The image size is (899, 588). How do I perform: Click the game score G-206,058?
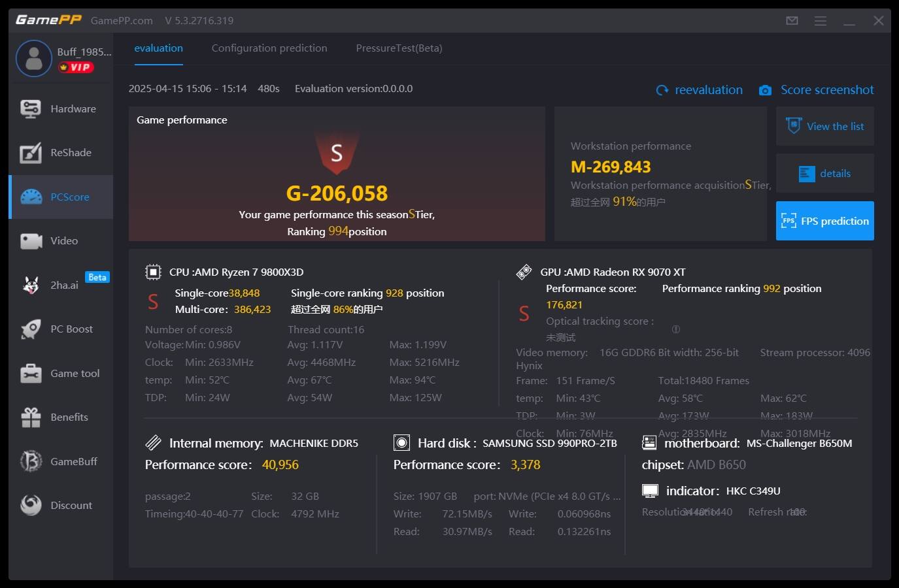[337, 193]
